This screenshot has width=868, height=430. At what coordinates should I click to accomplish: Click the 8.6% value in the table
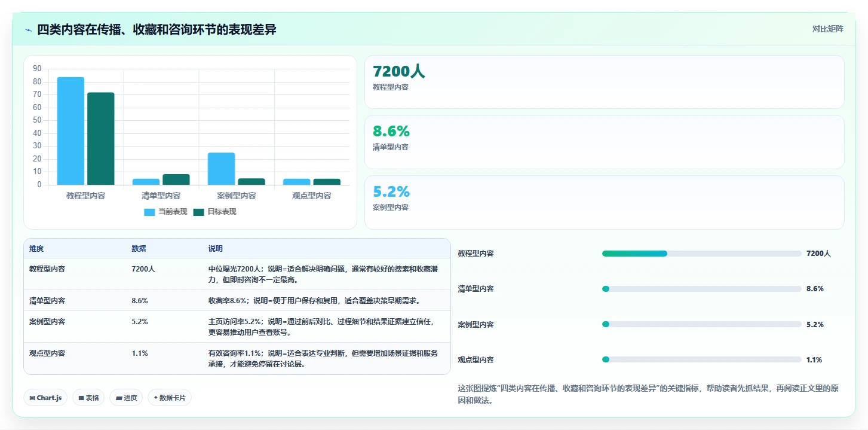(x=140, y=301)
